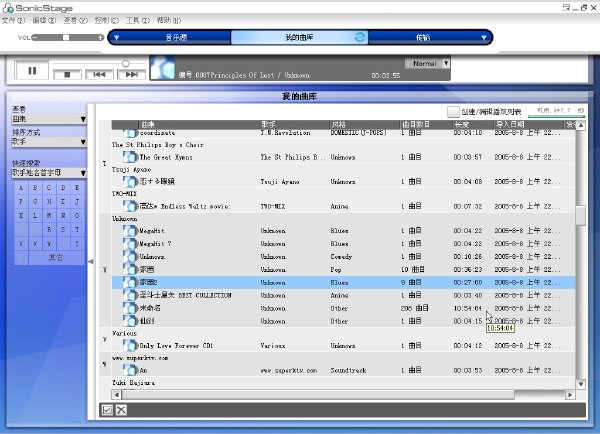Click the volume plus icon
This screenshot has height=434, width=600.
101,38
